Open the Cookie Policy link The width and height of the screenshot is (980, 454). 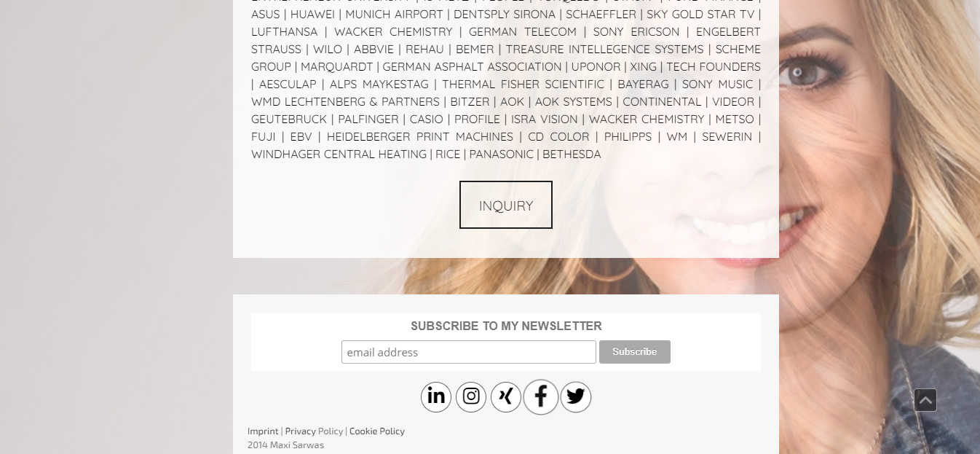tap(377, 431)
